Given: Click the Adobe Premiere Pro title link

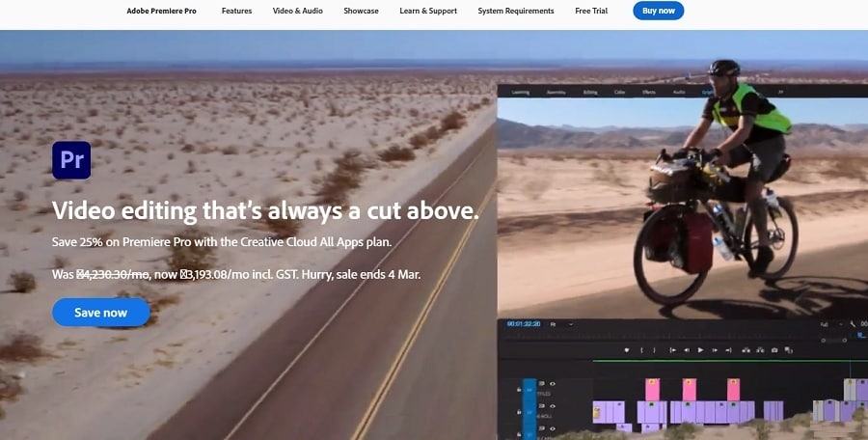Looking at the screenshot, I should point(162,11).
